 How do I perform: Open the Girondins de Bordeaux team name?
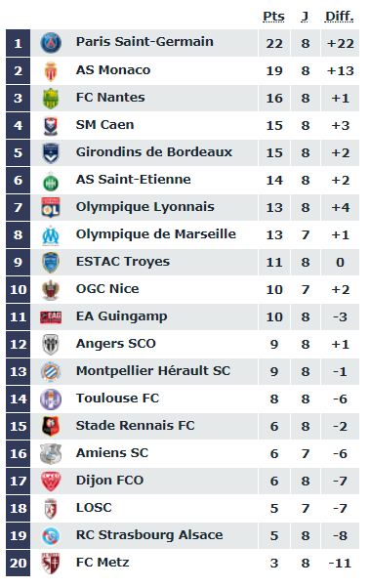click(x=154, y=151)
